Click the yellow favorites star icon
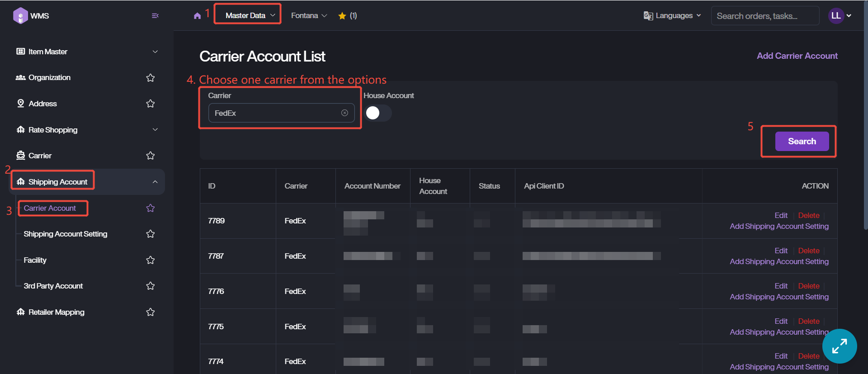Viewport: 868px width, 374px height. point(342,16)
